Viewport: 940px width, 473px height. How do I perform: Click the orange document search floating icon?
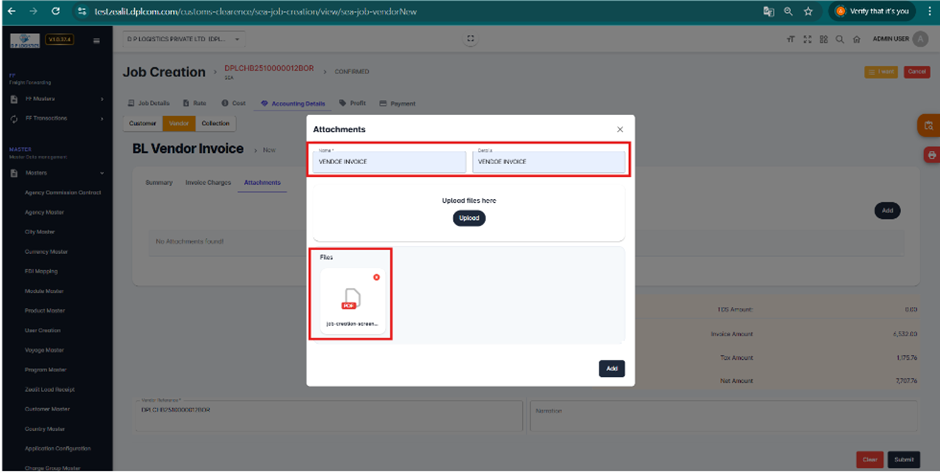(x=928, y=126)
